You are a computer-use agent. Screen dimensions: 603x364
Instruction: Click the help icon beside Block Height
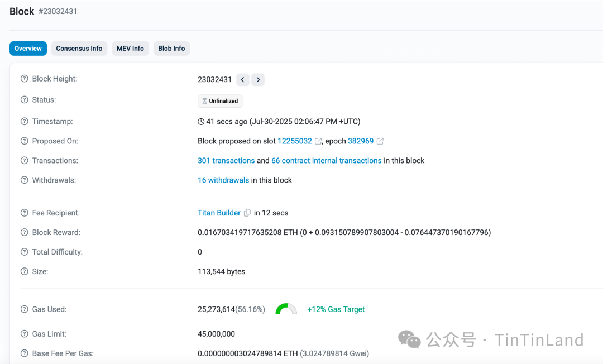(24, 79)
